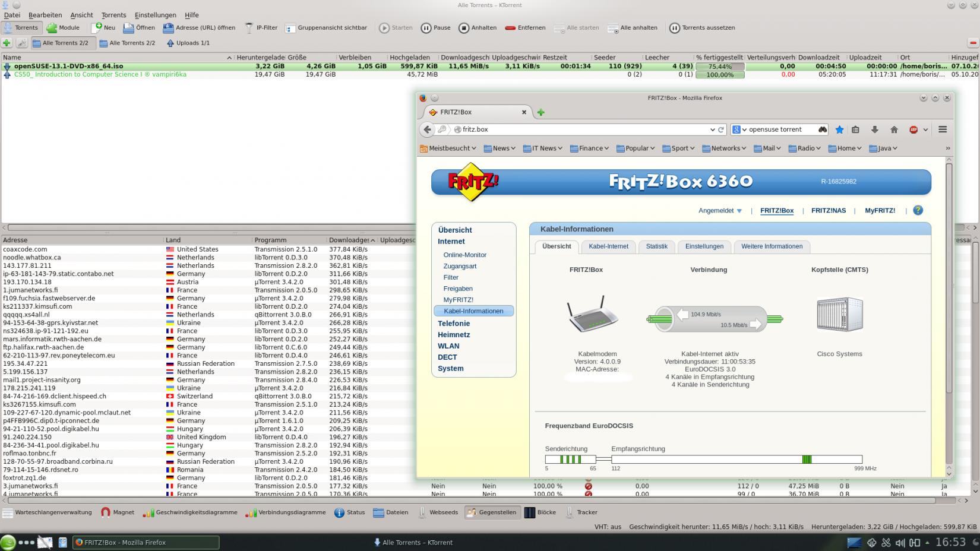Image resolution: width=980 pixels, height=551 pixels.
Task: Remove the torrent with Entfernen
Action: point(526,27)
